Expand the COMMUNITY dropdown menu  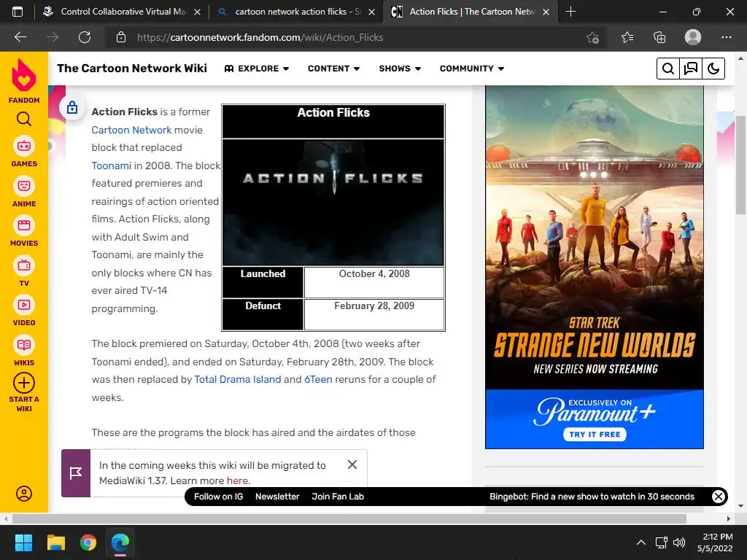[x=472, y=69]
